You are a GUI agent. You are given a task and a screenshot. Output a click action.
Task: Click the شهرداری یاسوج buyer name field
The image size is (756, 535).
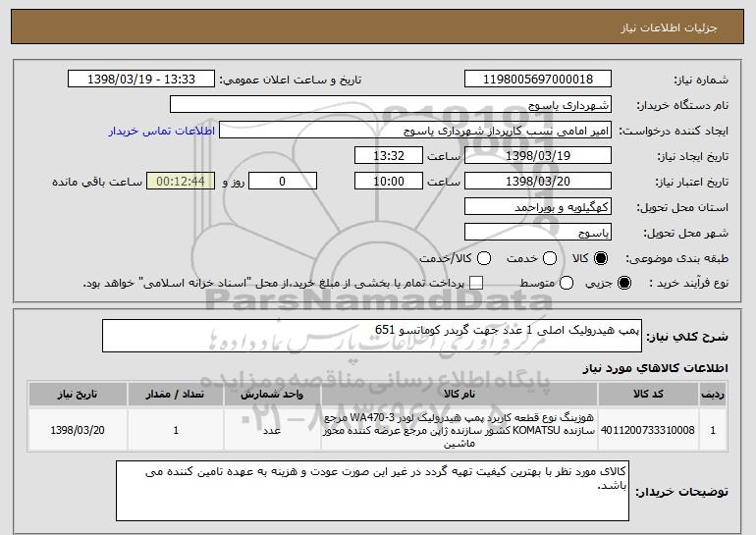tap(391, 105)
